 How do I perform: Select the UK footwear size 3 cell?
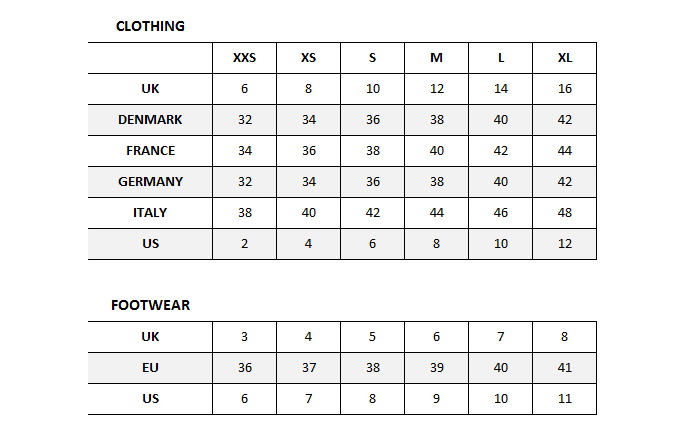point(244,337)
